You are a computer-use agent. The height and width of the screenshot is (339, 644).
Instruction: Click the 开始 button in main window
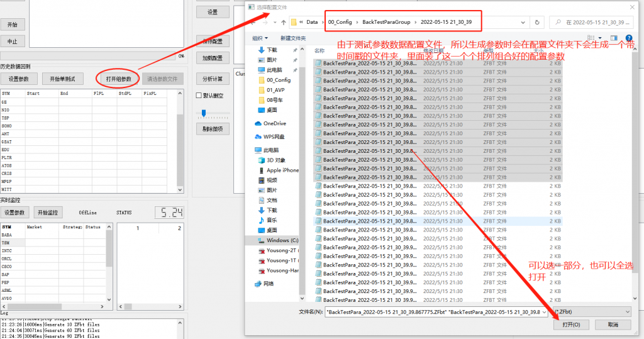[x=13, y=25]
